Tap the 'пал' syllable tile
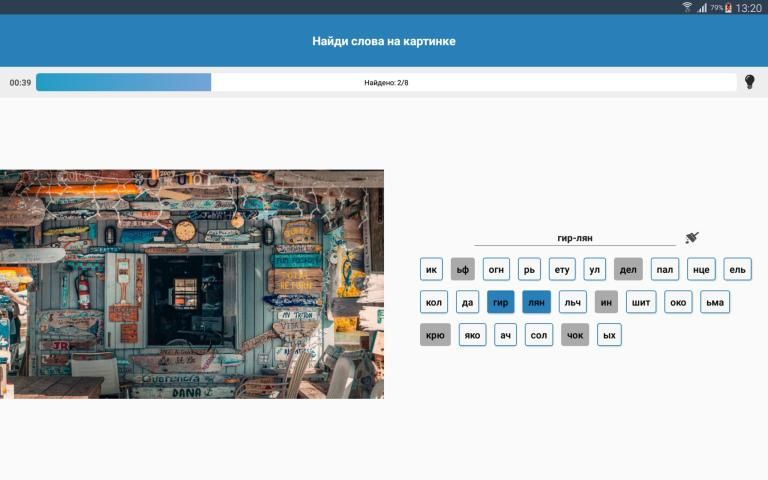Viewport: 768px width, 480px height. (x=665, y=269)
